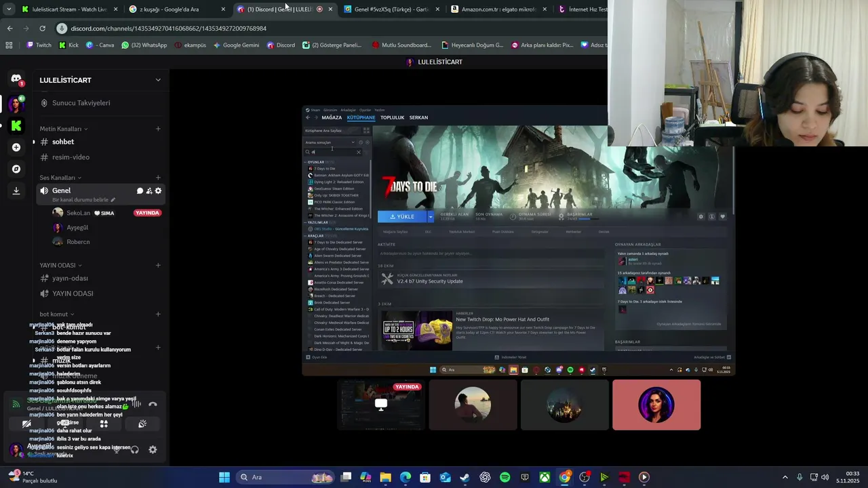The height and width of the screenshot is (488, 868).
Task: Open the SERKAN profile tab in Steam
Action: [418, 117]
